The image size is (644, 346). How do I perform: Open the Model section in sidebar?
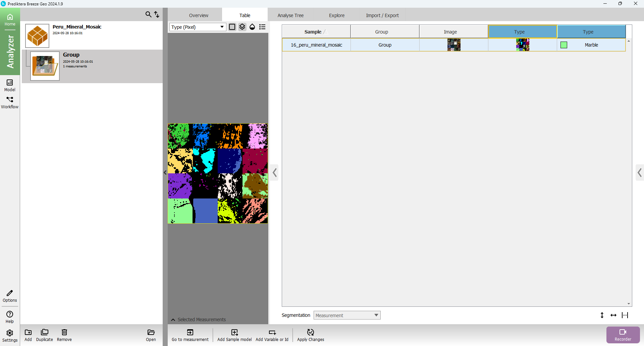[10, 85]
